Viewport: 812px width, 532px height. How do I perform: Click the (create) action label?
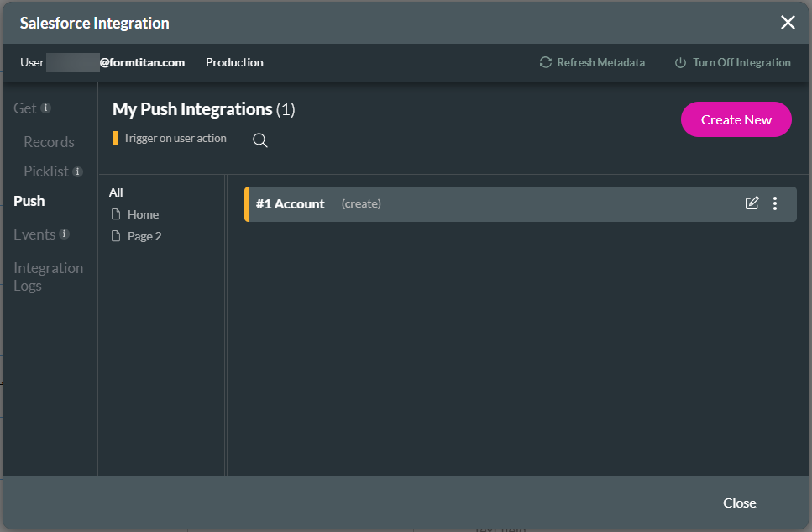pyautogui.click(x=361, y=203)
